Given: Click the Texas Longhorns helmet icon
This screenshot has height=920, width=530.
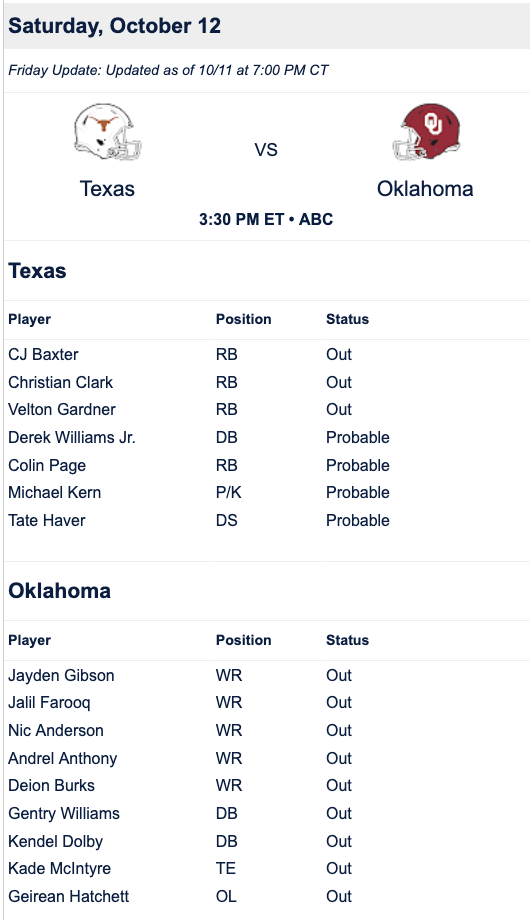Looking at the screenshot, I should 107,132.
